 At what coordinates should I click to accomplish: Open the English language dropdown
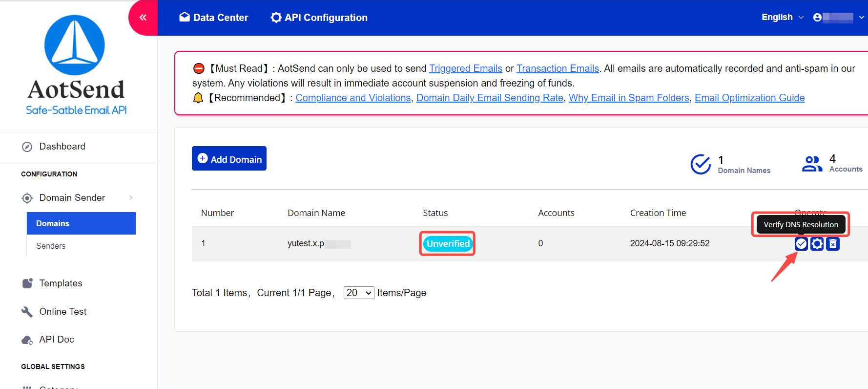(783, 17)
